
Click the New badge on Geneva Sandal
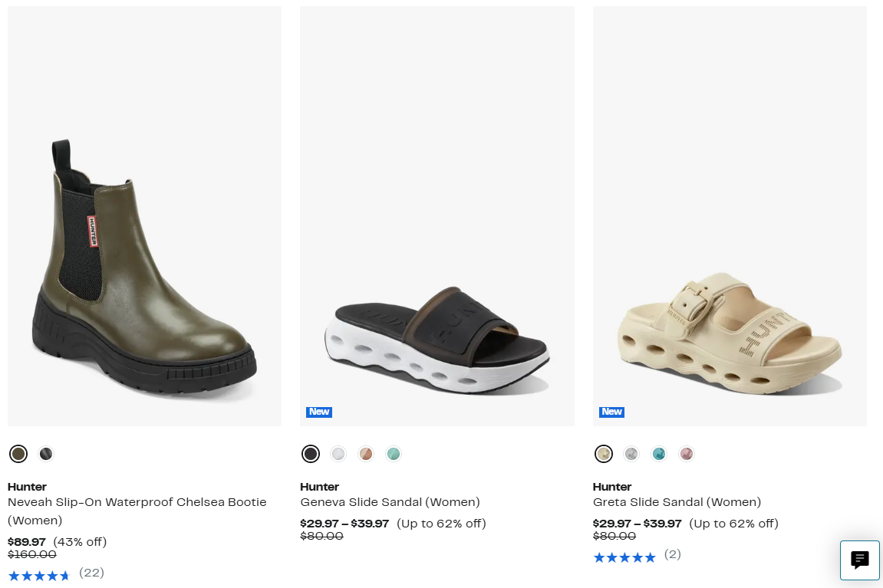pos(319,412)
